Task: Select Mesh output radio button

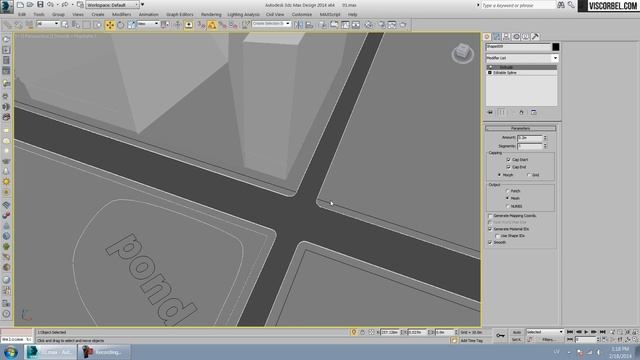Action: pyautogui.click(x=508, y=198)
